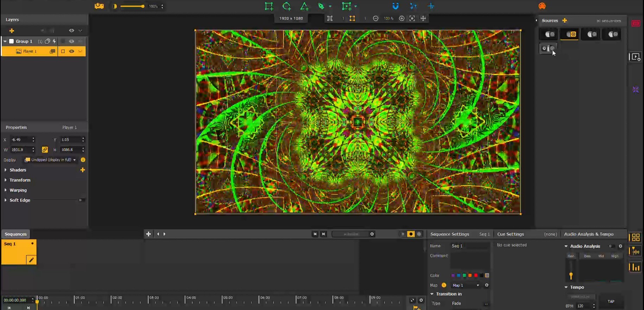Image resolution: width=644 pixels, height=310 pixels.
Task: Add a sequence with the plus button
Action: [149, 234]
